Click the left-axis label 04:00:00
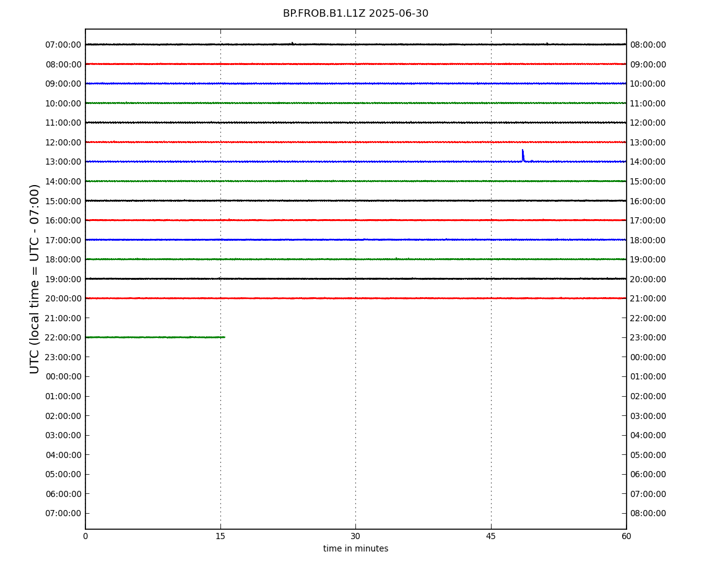The image size is (712, 588). click(63, 455)
